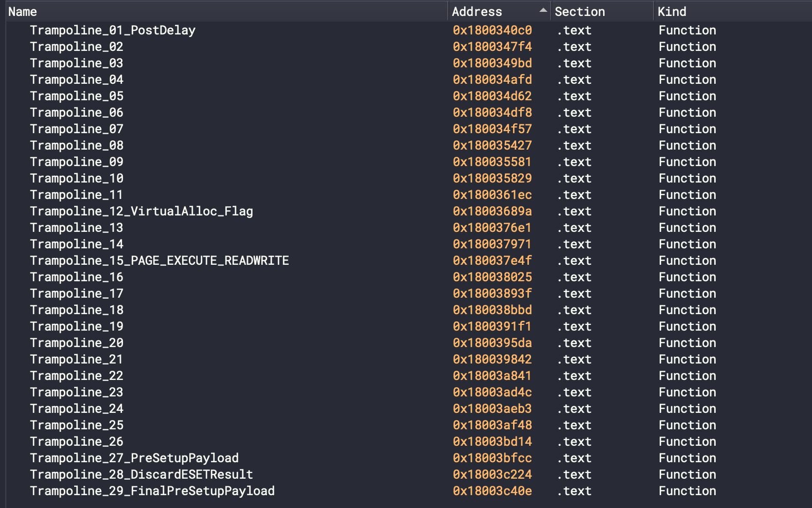Select the Trampoline_01_PostDelay symbol
Viewport: 812px width, 508px height.
pos(112,30)
